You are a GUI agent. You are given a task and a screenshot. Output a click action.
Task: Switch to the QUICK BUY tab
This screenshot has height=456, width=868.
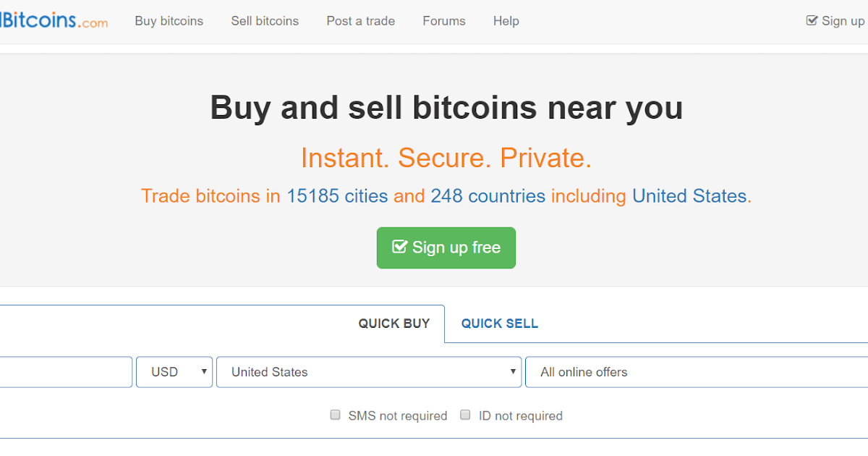point(394,324)
